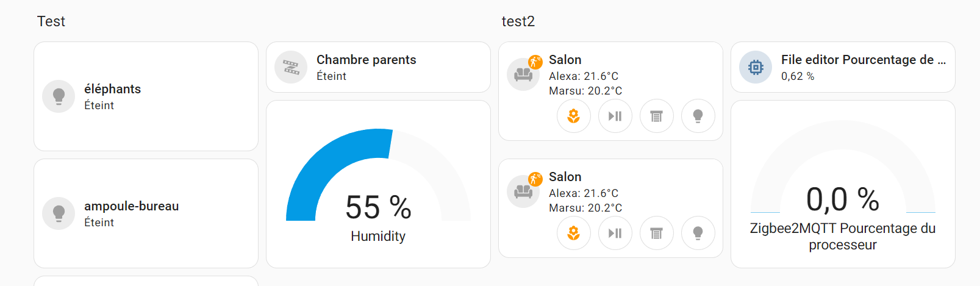Toggle play/pause in the lower Salon card
This screenshot has height=286, width=980.
coord(615,233)
